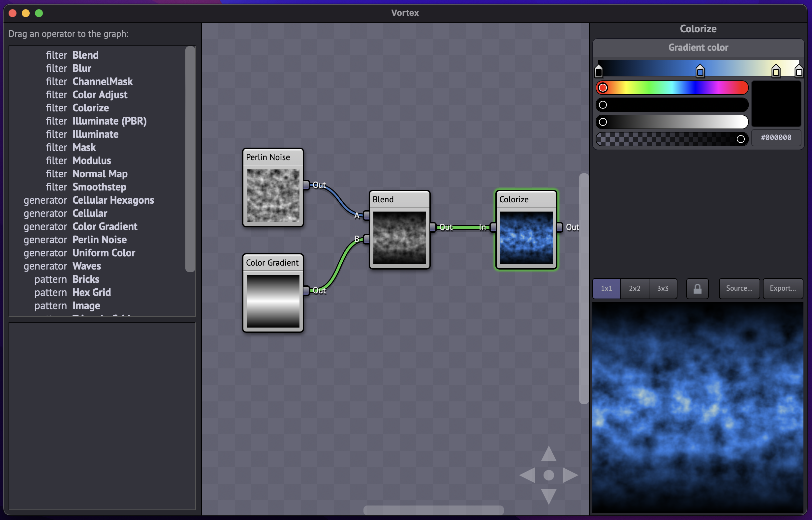The height and width of the screenshot is (520, 812).
Task: Toggle the 1x1 tile preview mode
Action: (x=607, y=288)
